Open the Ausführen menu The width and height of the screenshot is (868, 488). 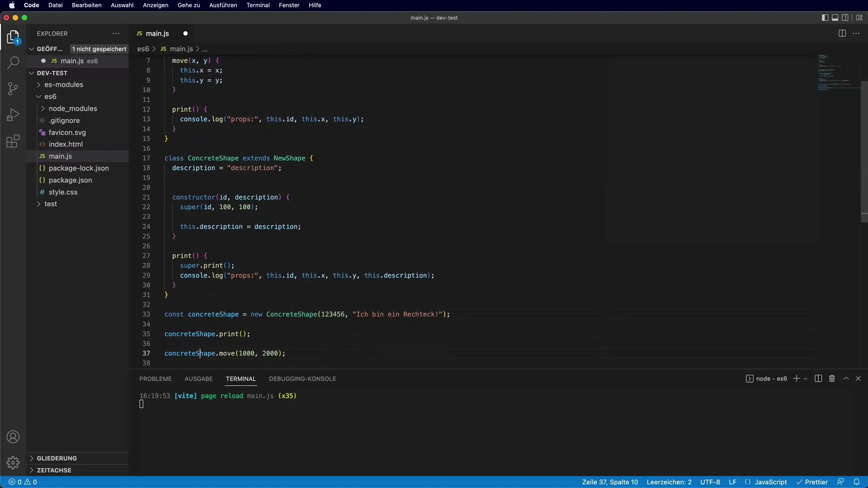coord(223,5)
